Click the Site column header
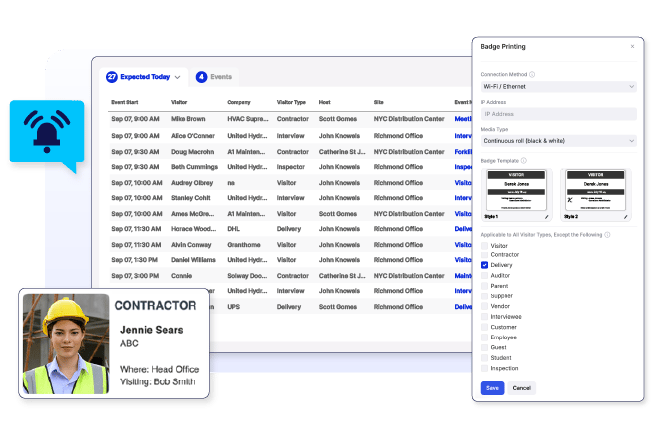The height and width of the screenshot is (422, 662). point(378,102)
